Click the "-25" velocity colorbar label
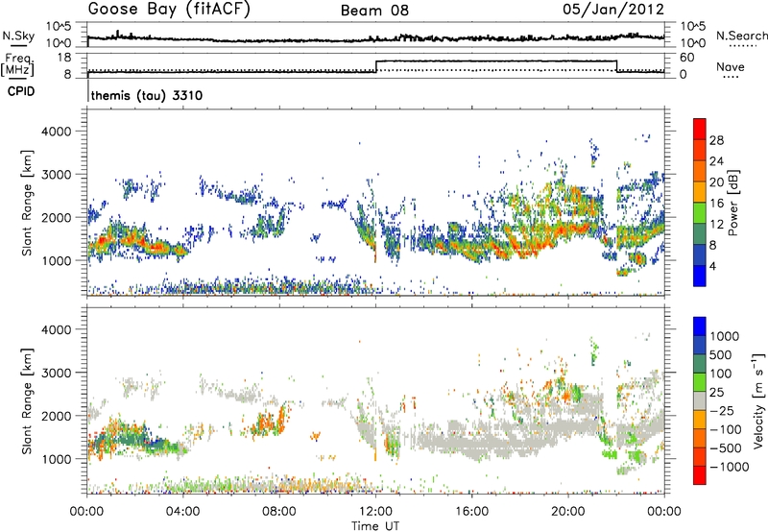 click(722, 410)
